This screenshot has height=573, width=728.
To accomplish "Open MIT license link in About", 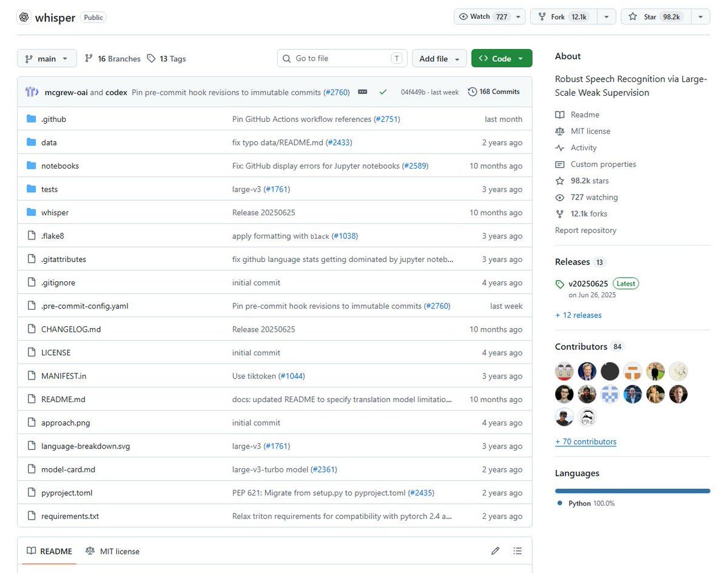I will coord(582,131).
